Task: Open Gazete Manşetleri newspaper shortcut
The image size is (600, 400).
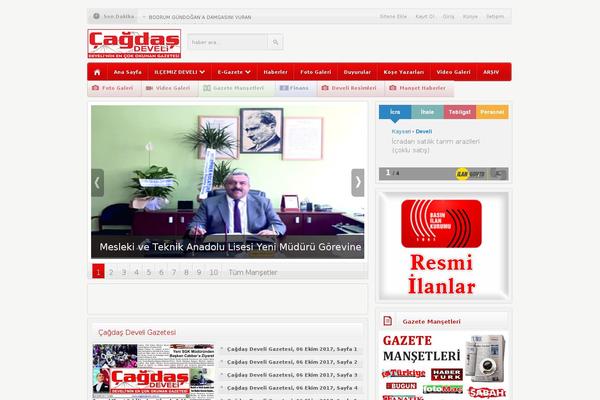Action: (x=234, y=88)
